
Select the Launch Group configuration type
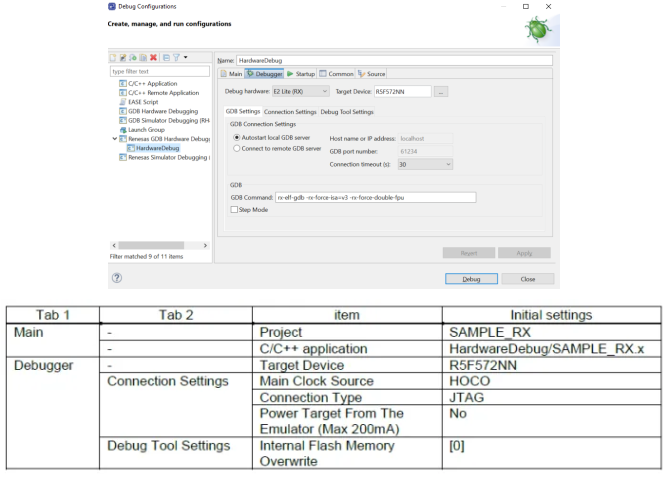(143, 129)
